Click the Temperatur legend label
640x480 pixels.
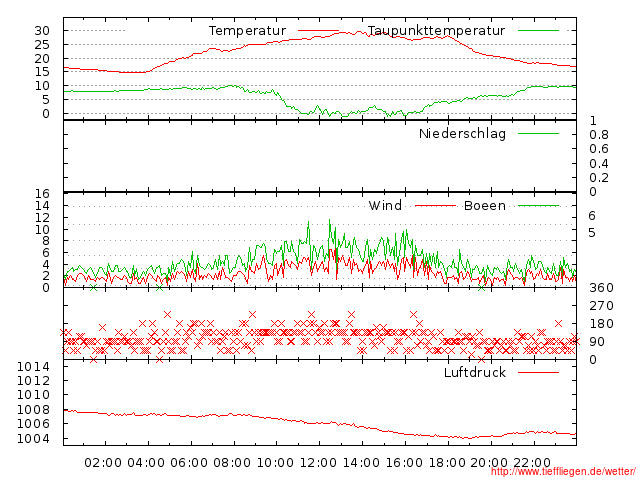pyautogui.click(x=247, y=31)
